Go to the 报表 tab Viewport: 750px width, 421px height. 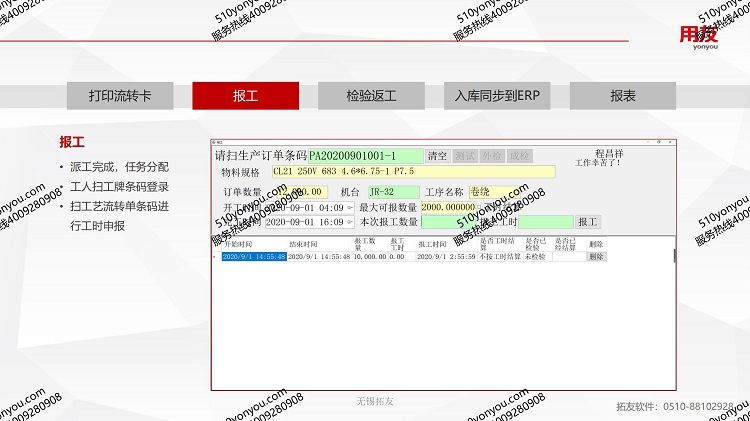pos(623,95)
